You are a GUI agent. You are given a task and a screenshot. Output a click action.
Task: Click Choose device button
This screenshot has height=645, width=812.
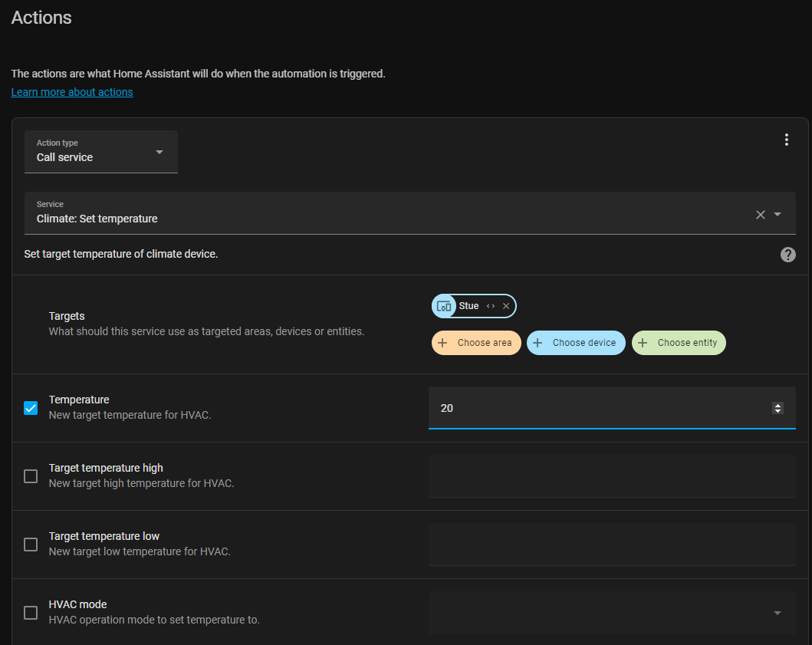[x=576, y=343]
